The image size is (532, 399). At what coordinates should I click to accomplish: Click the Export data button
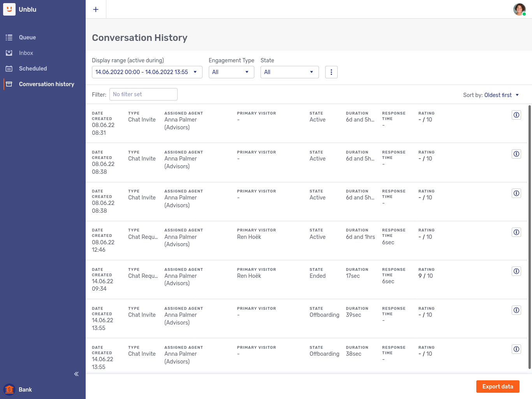pos(497,387)
